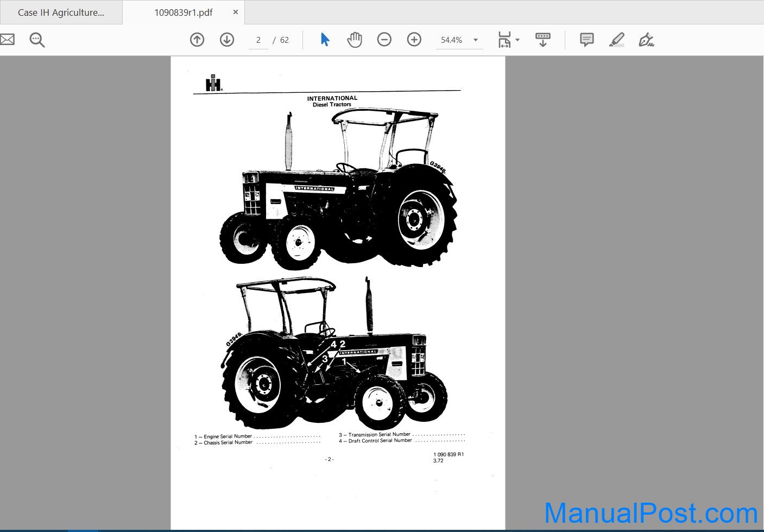
Task: Activate the hand pan tool
Action: pos(355,40)
